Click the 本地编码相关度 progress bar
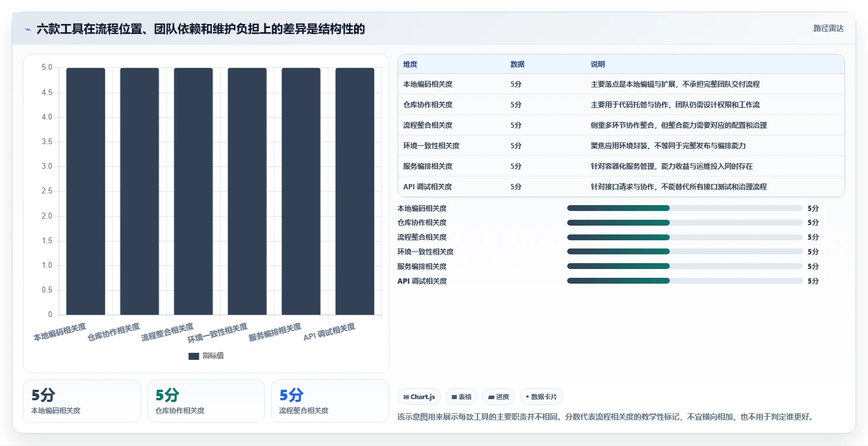 coord(685,208)
